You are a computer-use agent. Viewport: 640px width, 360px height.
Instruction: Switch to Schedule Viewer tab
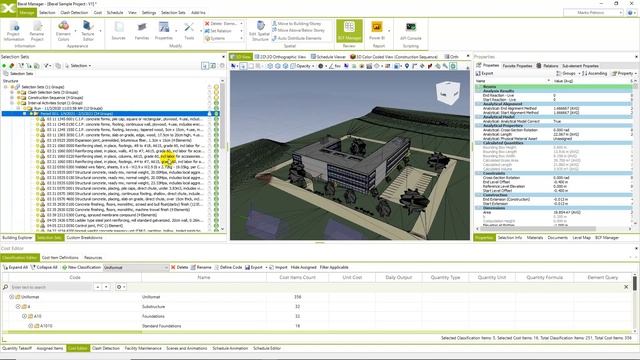[x=328, y=57]
